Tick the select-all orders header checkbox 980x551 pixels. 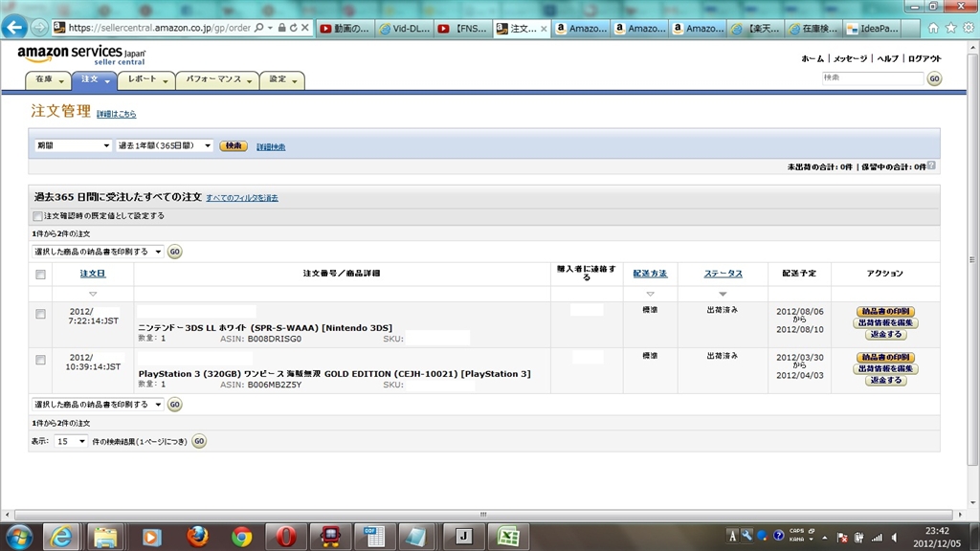pos(40,275)
